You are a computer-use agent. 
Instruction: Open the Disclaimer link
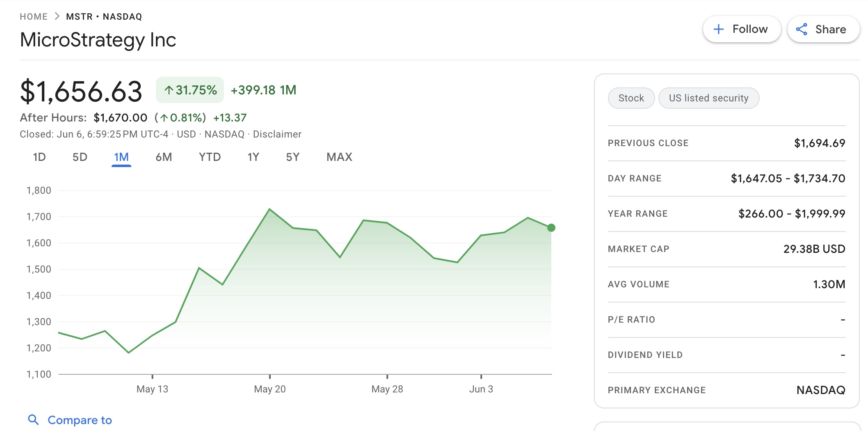(x=277, y=134)
